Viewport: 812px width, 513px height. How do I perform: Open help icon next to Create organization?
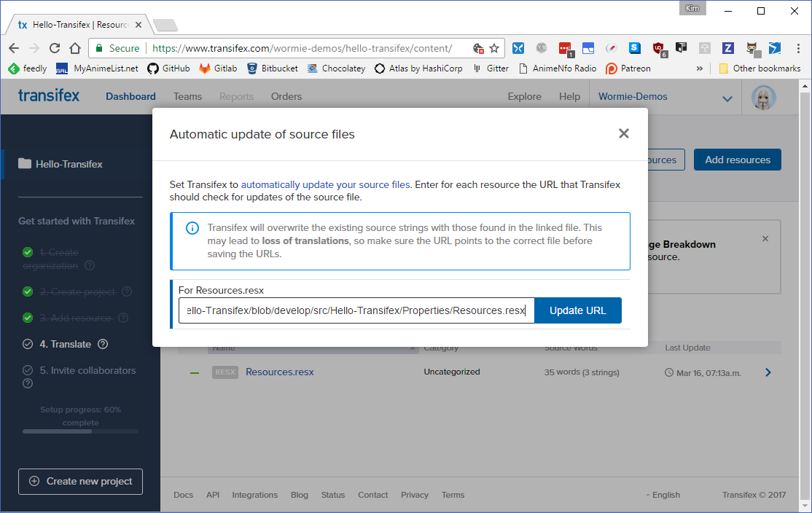(90, 265)
